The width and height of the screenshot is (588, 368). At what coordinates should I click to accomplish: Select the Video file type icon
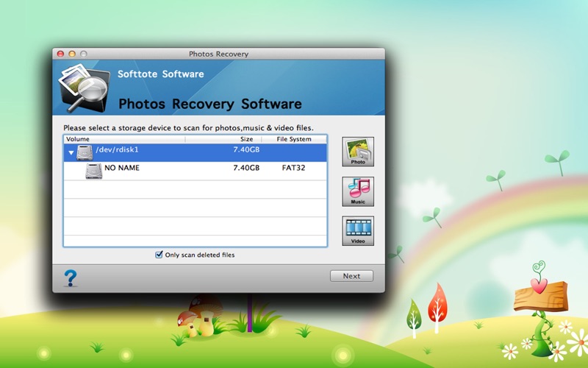(358, 230)
